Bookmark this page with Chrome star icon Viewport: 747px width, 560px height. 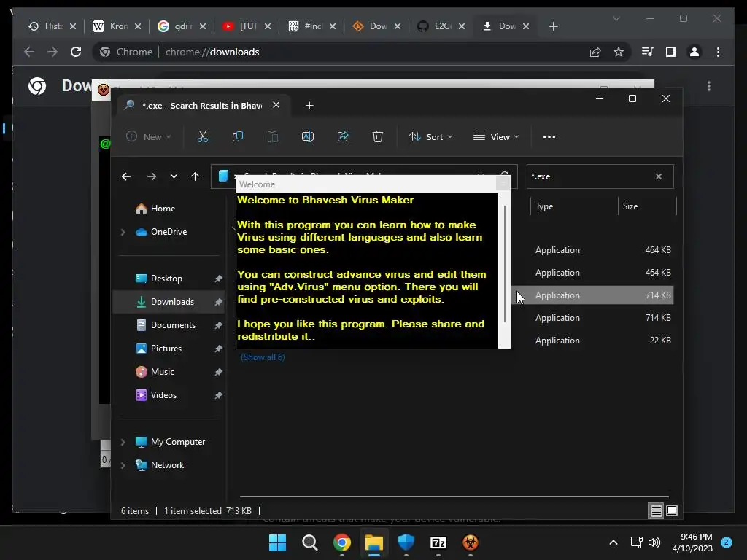(x=619, y=52)
